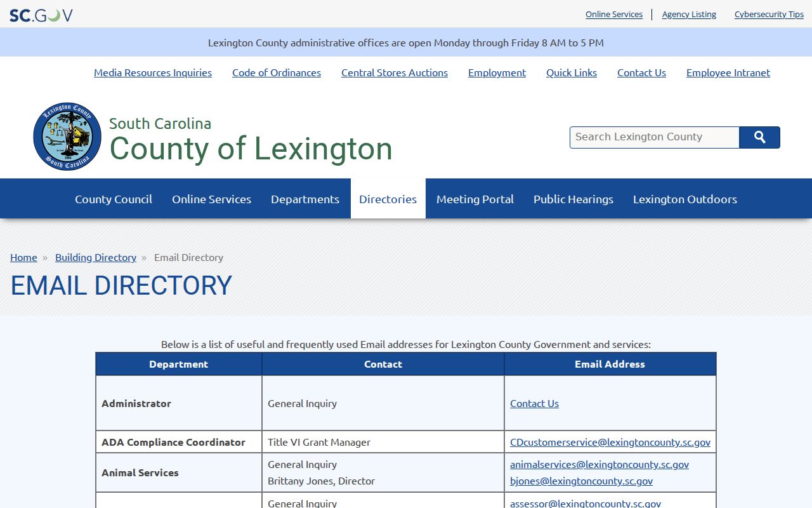Click the Animal Services department cell
Screen dimensions: 812x508
(179, 472)
